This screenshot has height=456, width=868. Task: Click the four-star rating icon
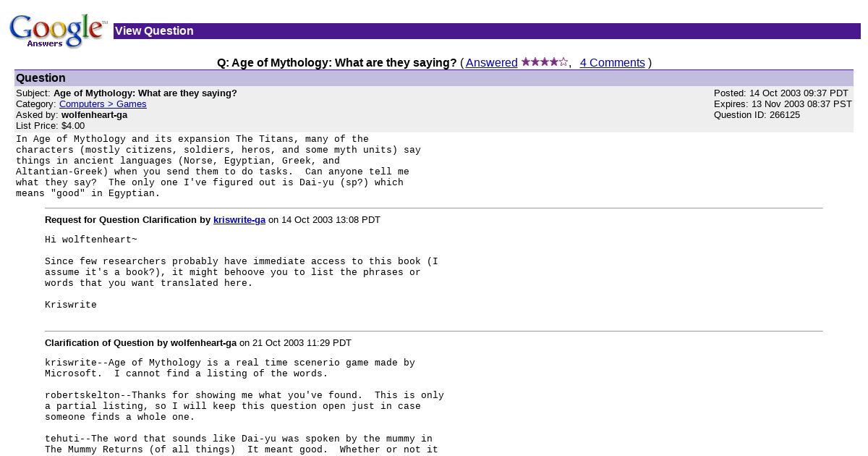click(x=545, y=62)
